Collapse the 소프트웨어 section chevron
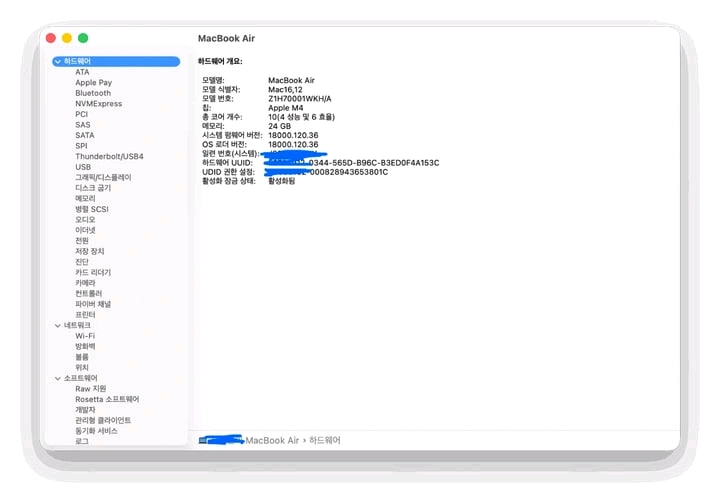 pos(58,379)
